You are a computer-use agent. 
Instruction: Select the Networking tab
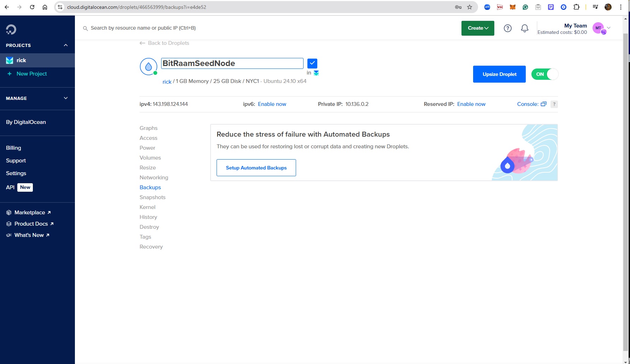(x=154, y=178)
